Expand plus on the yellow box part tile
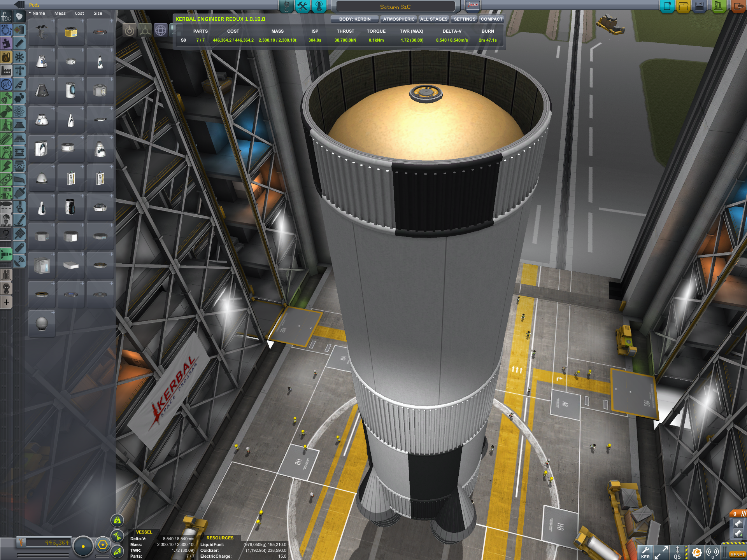Viewport: 747px width, 560px height. coord(82,21)
